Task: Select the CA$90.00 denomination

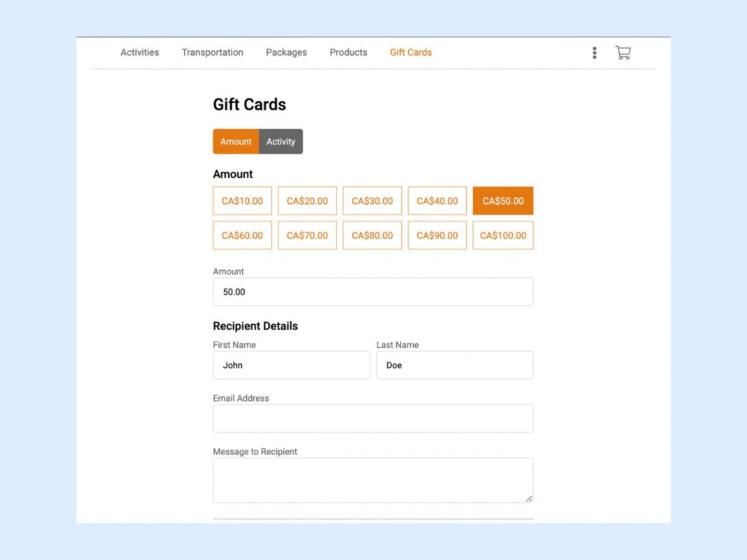Action: [437, 235]
